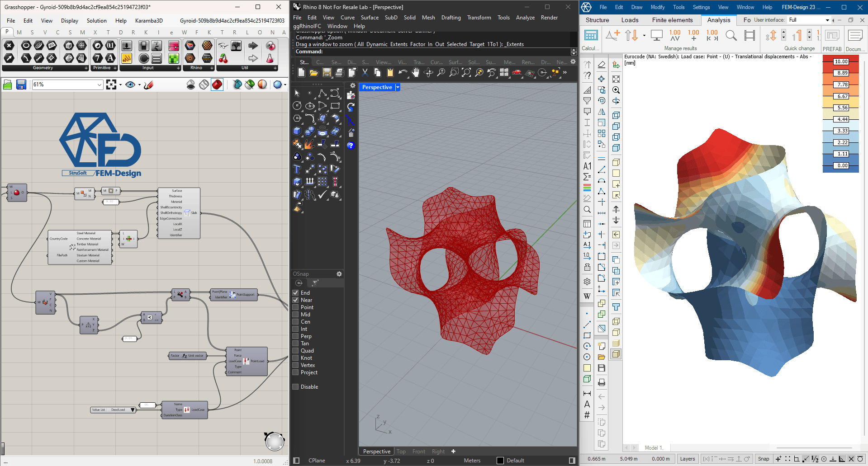Select Grasshopper Integer primitive 7 icon
This screenshot has width=868, height=466.
coord(98,58)
